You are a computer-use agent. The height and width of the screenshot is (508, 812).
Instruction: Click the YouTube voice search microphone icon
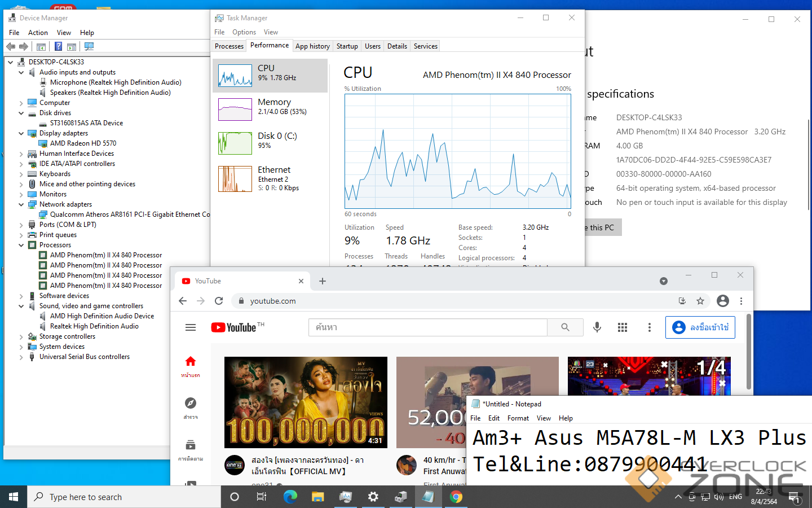(597, 327)
